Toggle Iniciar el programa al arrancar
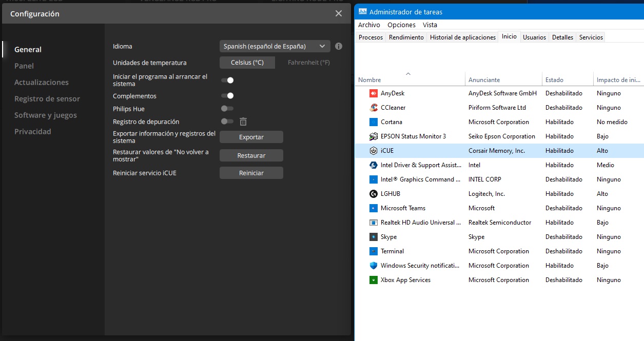This screenshot has width=644, height=341. pos(227,80)
